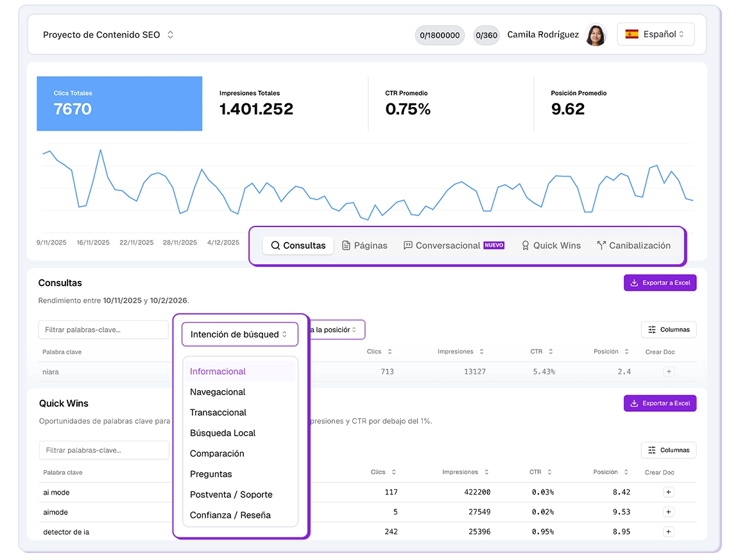Click Exportar a Excel for Quick Wins
Screen dimensions: 738x560
[x=660, y=403]
